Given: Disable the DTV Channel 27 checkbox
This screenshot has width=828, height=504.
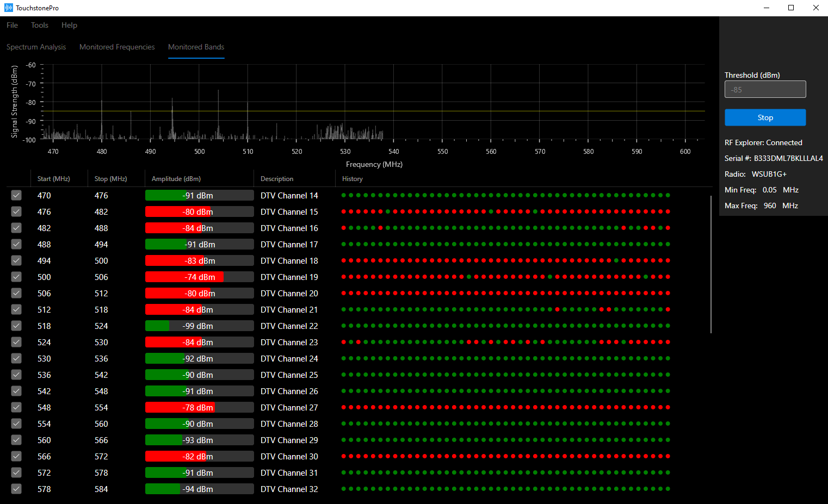Looking at the screenshot, I should click(16, 407).
